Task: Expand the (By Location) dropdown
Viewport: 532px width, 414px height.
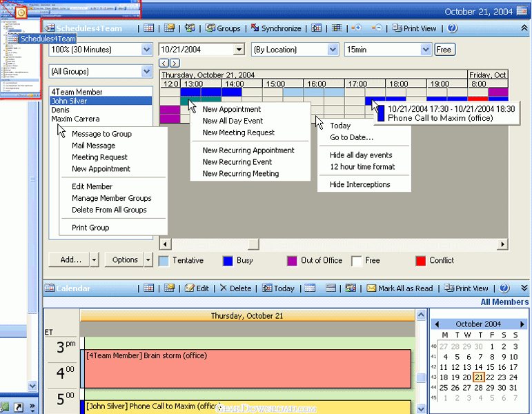Action: pyautogui.click(x=333, y=50)
